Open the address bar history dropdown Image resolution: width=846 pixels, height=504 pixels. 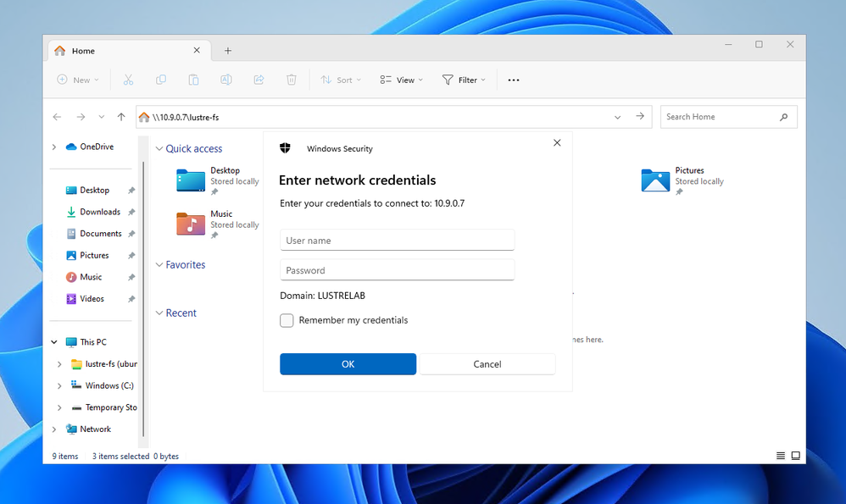pos(617,117)
